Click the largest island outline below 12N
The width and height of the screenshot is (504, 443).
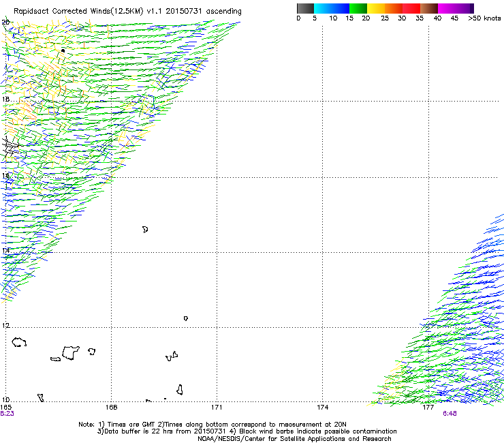[71, 353]
